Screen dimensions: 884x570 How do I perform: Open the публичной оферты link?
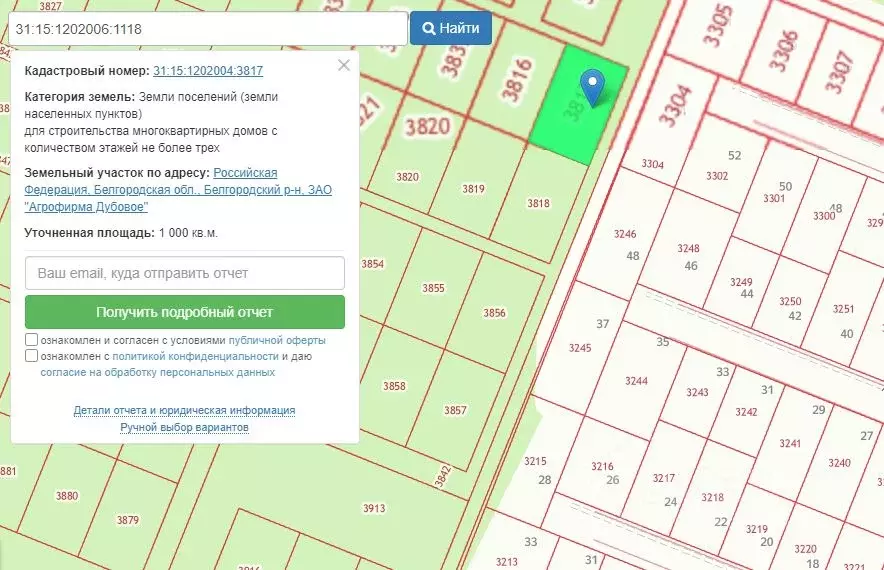point(277,341)
